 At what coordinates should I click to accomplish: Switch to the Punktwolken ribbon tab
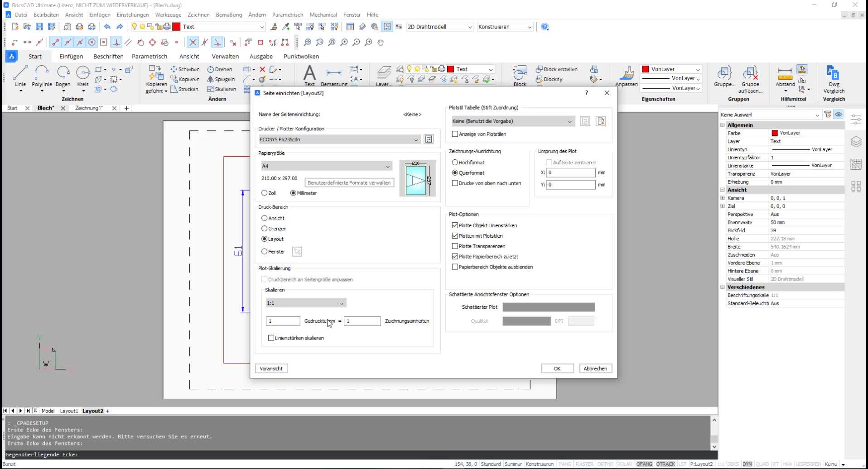point(301,57)
